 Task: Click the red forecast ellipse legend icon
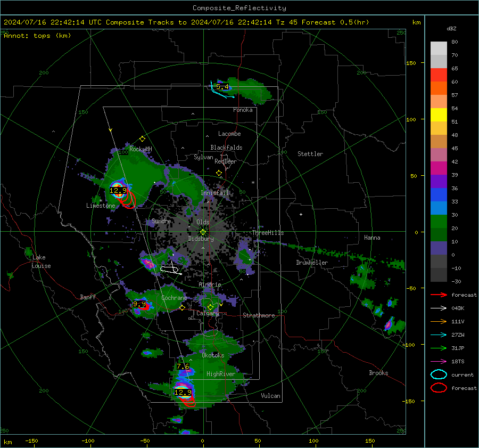pyautogui.click(x=439, y=388)
